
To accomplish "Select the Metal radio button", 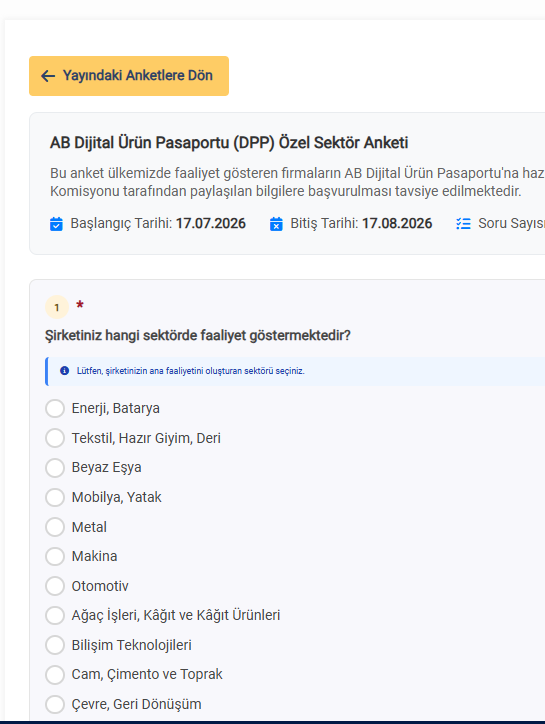I will click(x=55, y=527).
